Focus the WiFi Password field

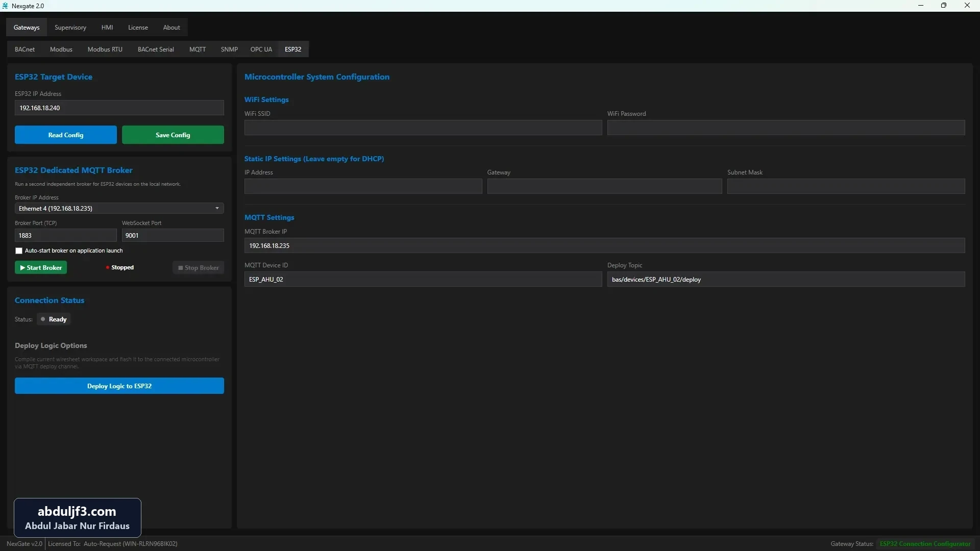click(786, 128)
